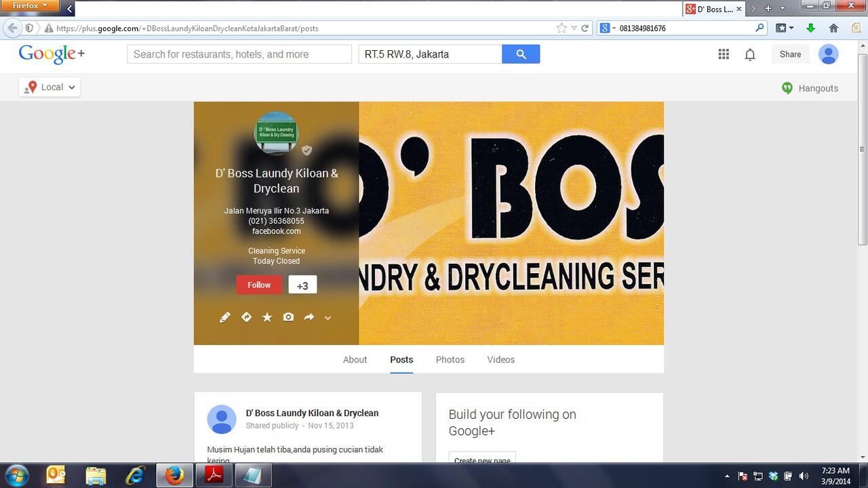Open the Local navigation dropdown
This screenshot has height=488, width=868.
[x=50, y=87]
